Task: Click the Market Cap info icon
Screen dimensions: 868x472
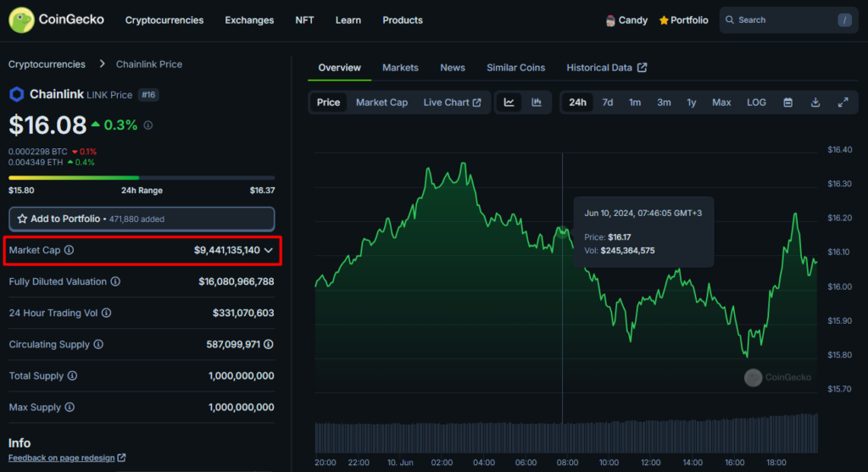Action: pyautogui.click(x=70, y=251)
